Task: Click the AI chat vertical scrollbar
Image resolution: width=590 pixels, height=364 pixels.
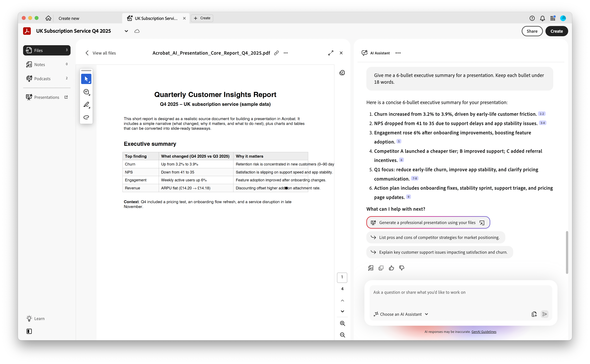Action: click(567, 252)
